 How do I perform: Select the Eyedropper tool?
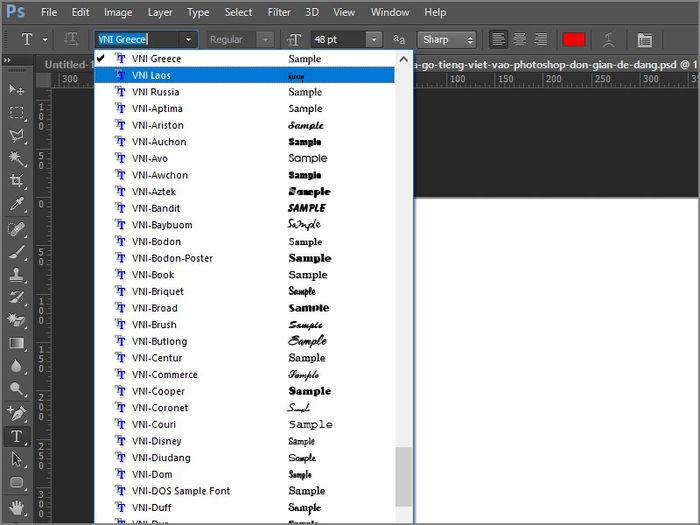click(17, 204)
